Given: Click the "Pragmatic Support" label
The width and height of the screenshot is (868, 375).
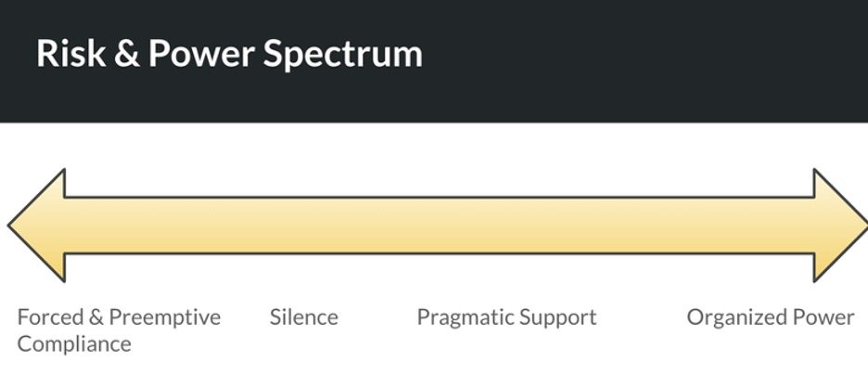Looking at the screenshot, I should tap(506, 317).
